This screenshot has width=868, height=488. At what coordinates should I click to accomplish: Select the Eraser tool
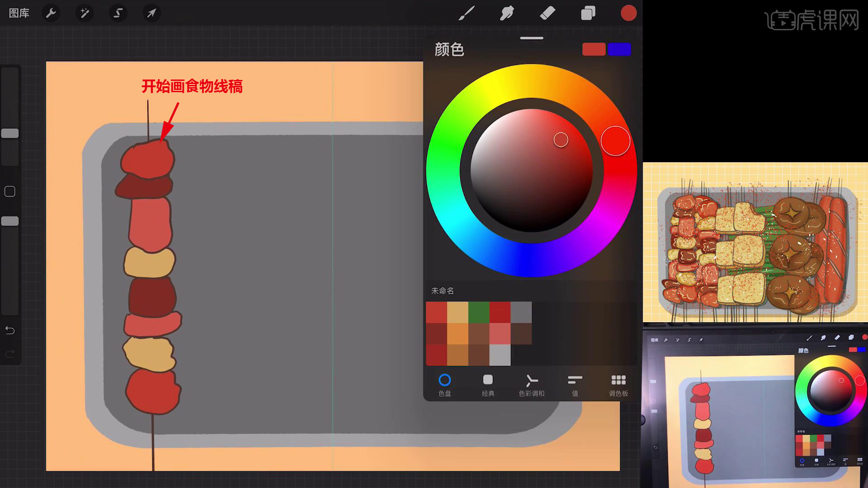point(547,13)
